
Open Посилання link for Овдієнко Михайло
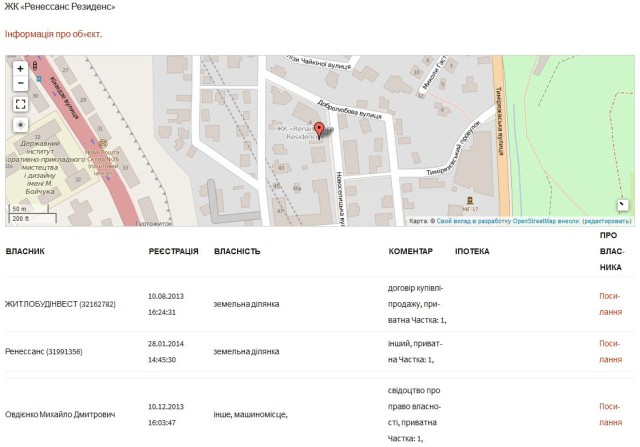coord(610,414)
